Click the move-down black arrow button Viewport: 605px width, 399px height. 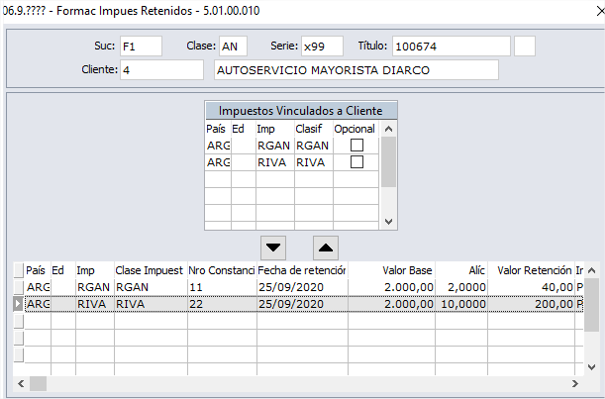point(273,248)
